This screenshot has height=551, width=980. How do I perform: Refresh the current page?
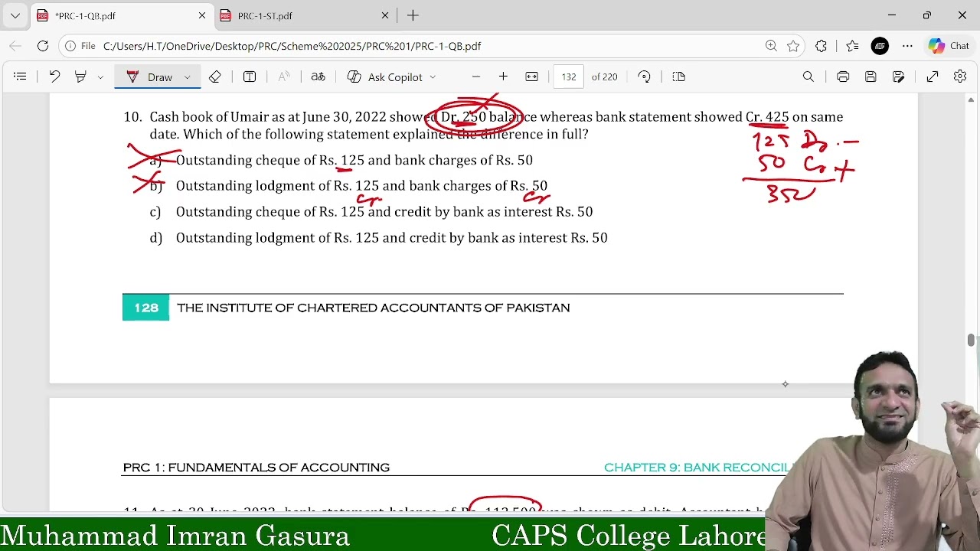click(x=43, y=46)
